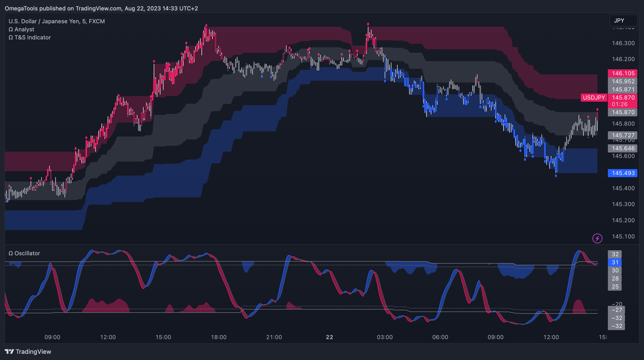Click the blue 145.493 price label

(623, 173)
